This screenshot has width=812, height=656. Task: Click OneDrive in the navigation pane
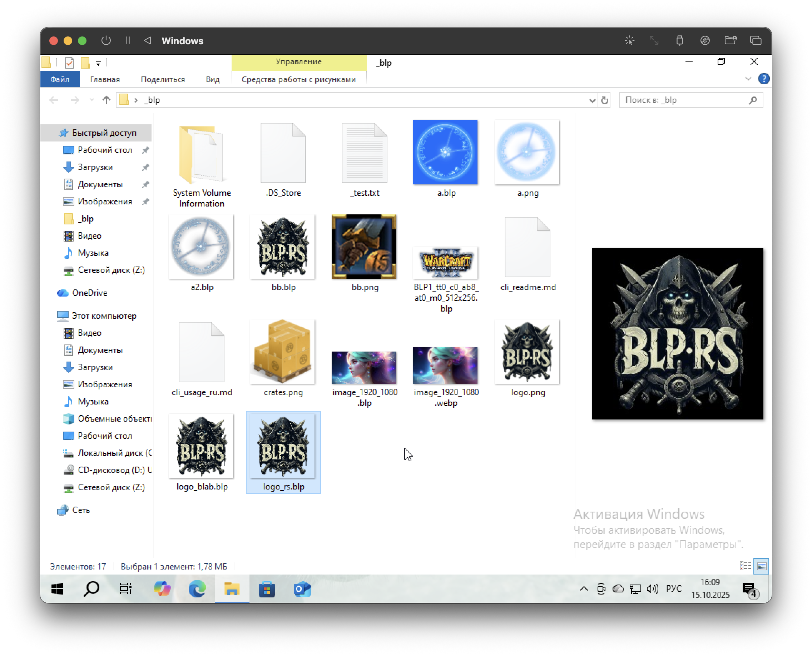coord(90,293)
